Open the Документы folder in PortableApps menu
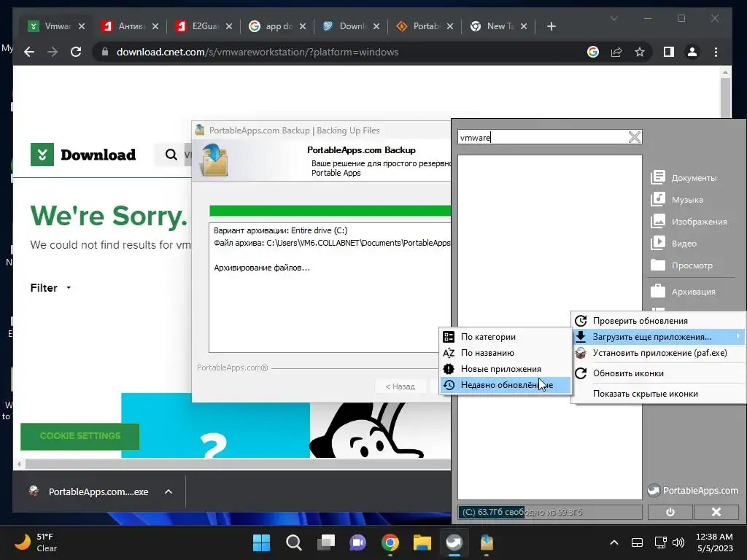The height and width of the screenshot is (560, 747). click(x=684, y=178)
